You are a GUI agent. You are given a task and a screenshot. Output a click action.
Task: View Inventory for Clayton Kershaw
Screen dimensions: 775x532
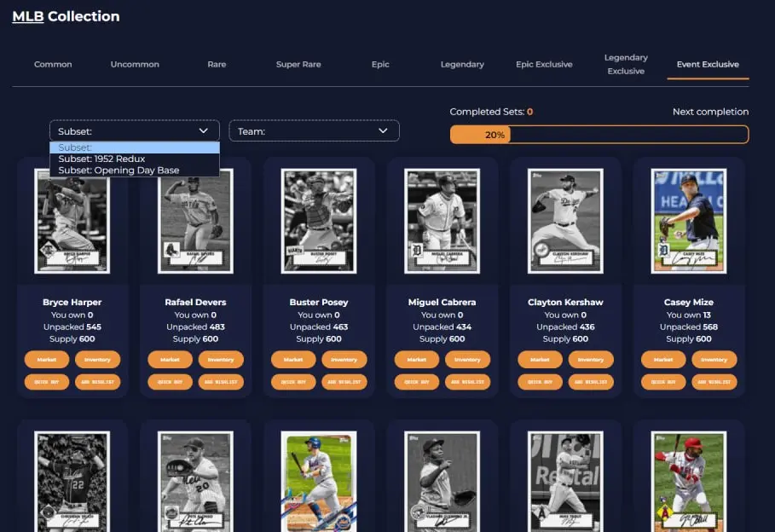tap(591, 360)
